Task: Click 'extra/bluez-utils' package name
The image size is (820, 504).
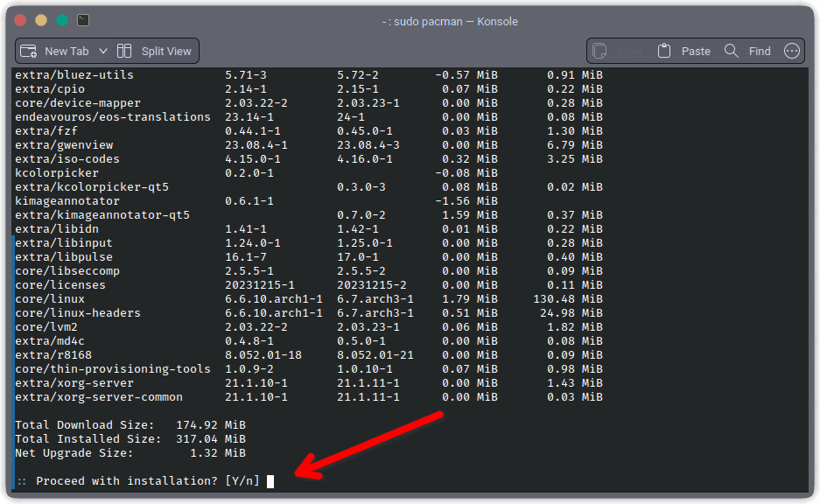Action: tap(74, 74)
